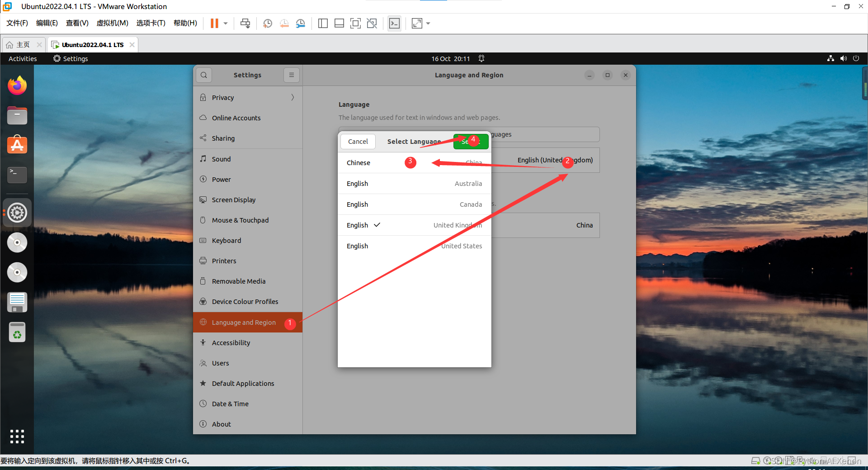Toggle VMware thumbnail bar layout icon
This screenshot has width=868, height=470.
339,23
